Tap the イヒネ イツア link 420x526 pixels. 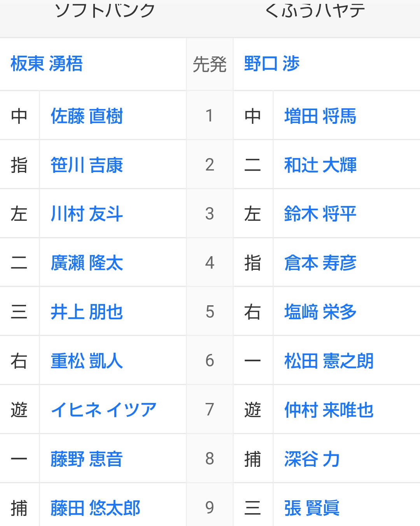click(x=103, y=410)
